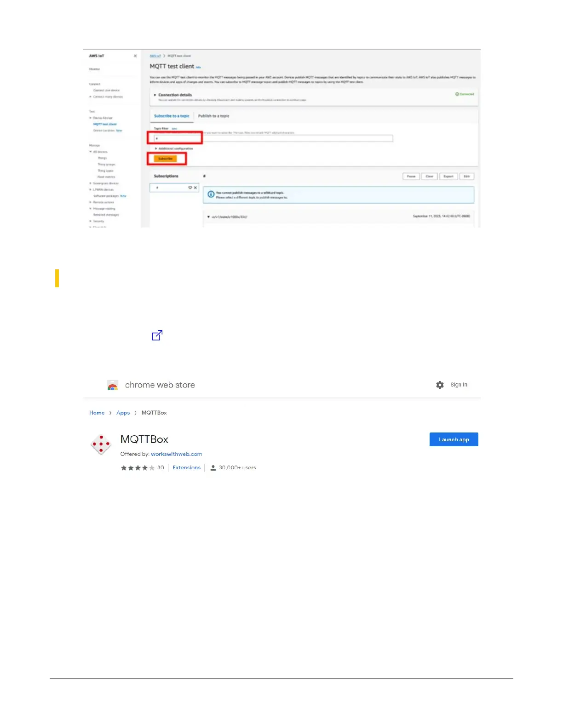Open Thing types under All devices
The width and height of the screenshot is (563, 728).
[105, 171]
